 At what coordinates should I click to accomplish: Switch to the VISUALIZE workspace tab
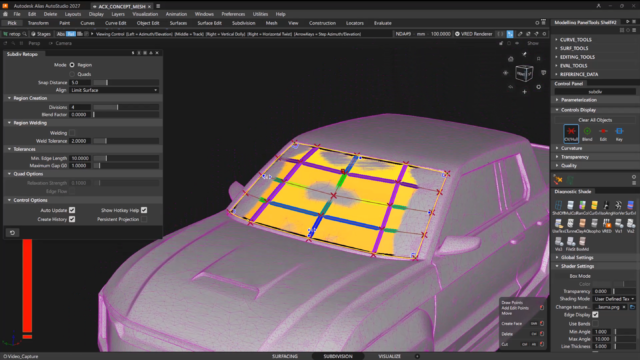389,356
